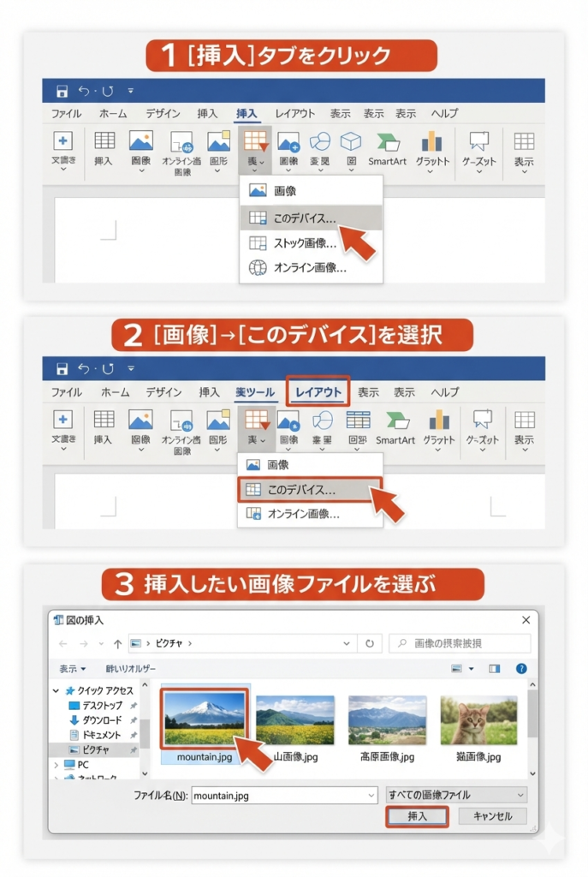This screenshot has width=588, height=877.
Task: Expand the PC node in the navigation tree
Action: [x=56, y=765]
